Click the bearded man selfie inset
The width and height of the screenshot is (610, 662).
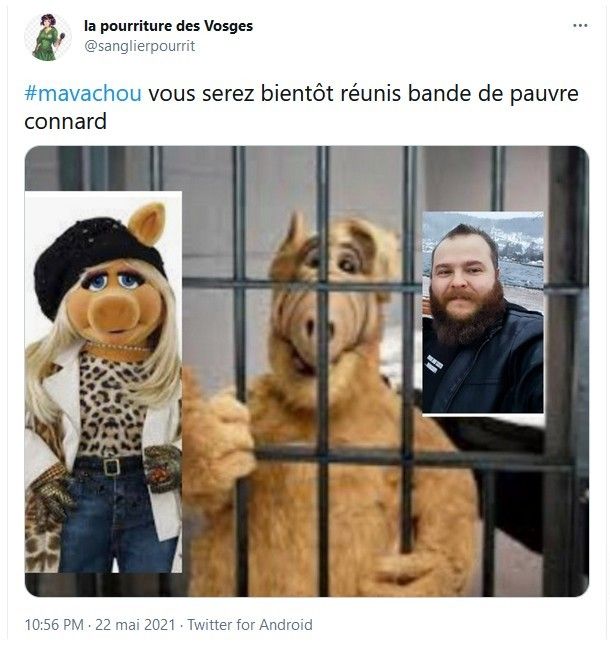483,313
